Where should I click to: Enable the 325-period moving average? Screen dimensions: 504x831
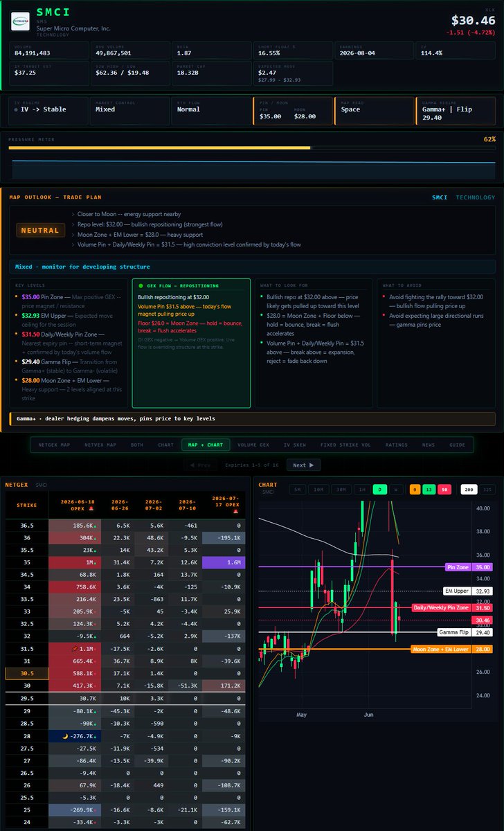click(489, 489)
